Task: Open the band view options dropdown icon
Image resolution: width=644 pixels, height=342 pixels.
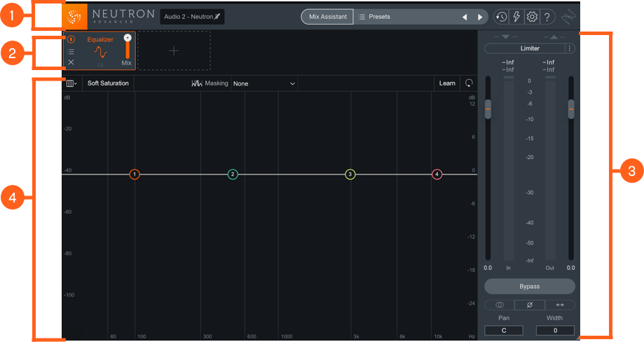Action: coord(71,83)
